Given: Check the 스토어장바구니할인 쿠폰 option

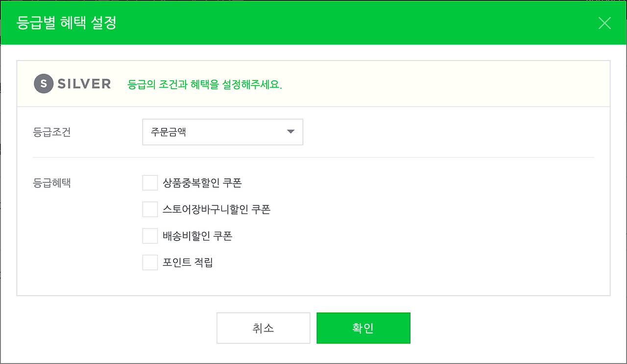Looking at the screenshot, I should [150, 209].
